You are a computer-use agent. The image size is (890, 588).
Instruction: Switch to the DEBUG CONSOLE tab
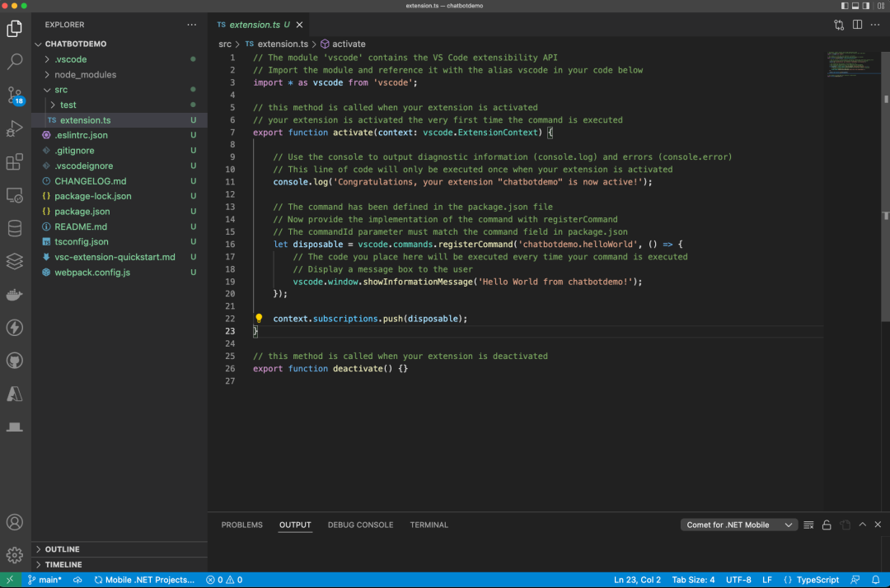360,525
